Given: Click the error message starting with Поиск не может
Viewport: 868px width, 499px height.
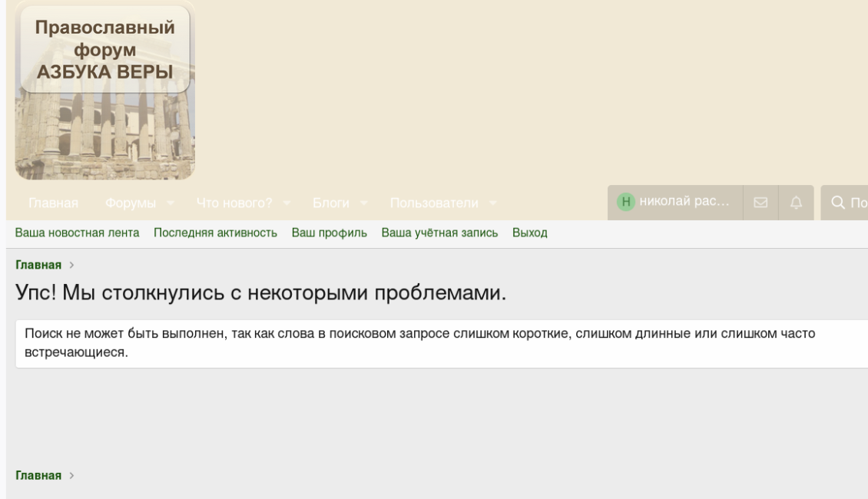Looking at the screenshot, I should click(x=442, y=343).
